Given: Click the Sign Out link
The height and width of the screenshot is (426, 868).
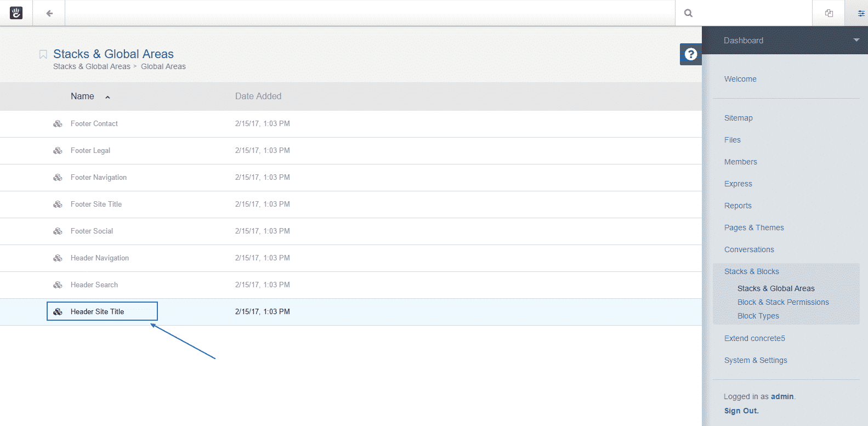Looking at the screenshot, I should tap(741, 411).
